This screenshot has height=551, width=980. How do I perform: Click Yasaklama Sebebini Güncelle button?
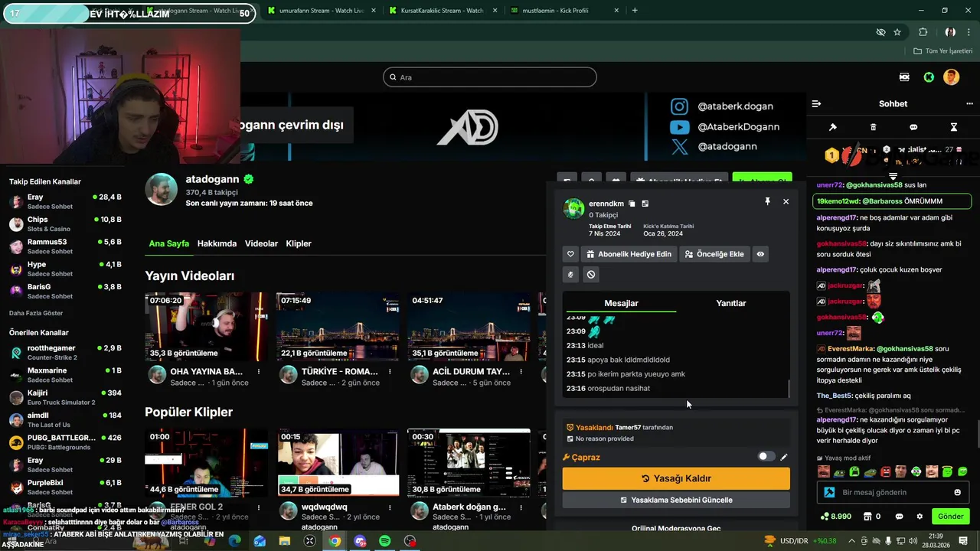(676, 500)
